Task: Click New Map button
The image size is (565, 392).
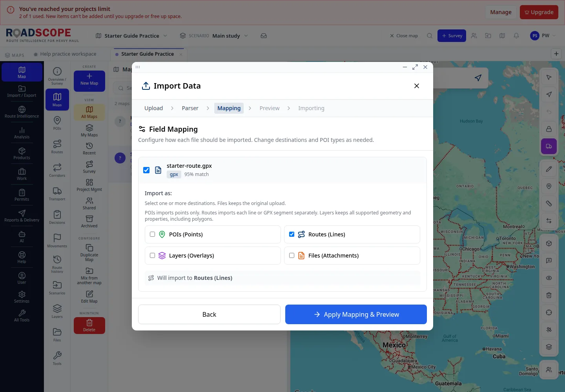Action: tap(89, 81)
